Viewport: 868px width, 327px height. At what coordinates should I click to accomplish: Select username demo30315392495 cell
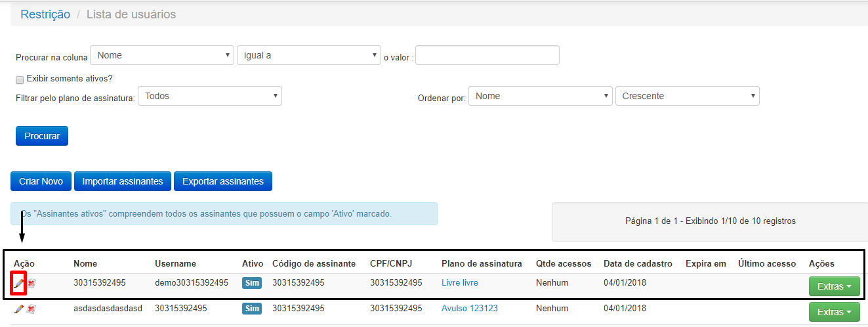(192, 283)
